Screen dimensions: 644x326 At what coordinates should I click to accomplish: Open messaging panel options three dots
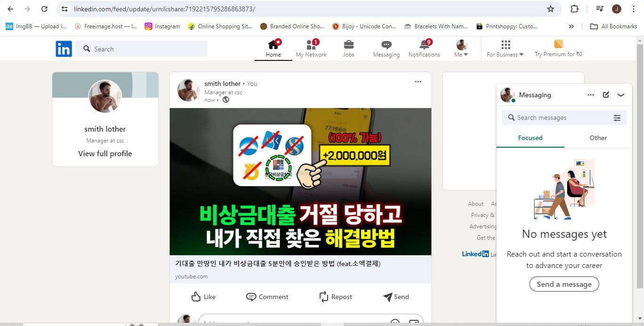(x=591, y=95)
